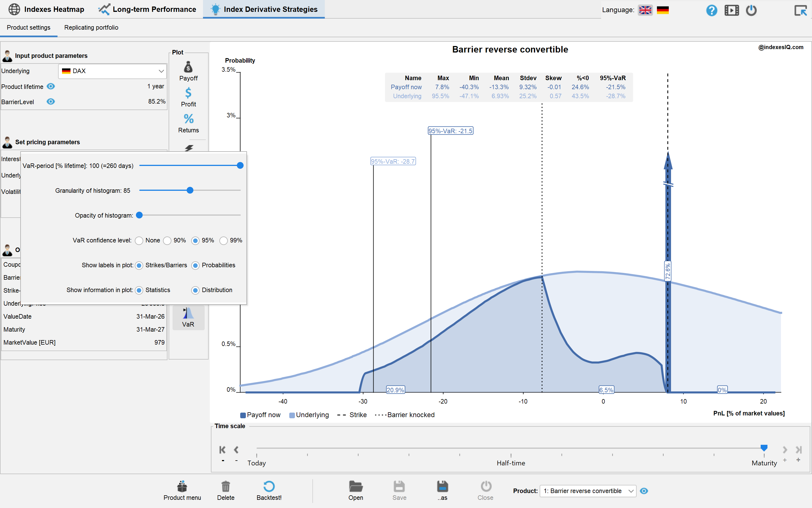The width and height of the screenshot is (812, 508).
Task: Click the Opacity of histogram slider handle
Action: click(x=139, y=215)
